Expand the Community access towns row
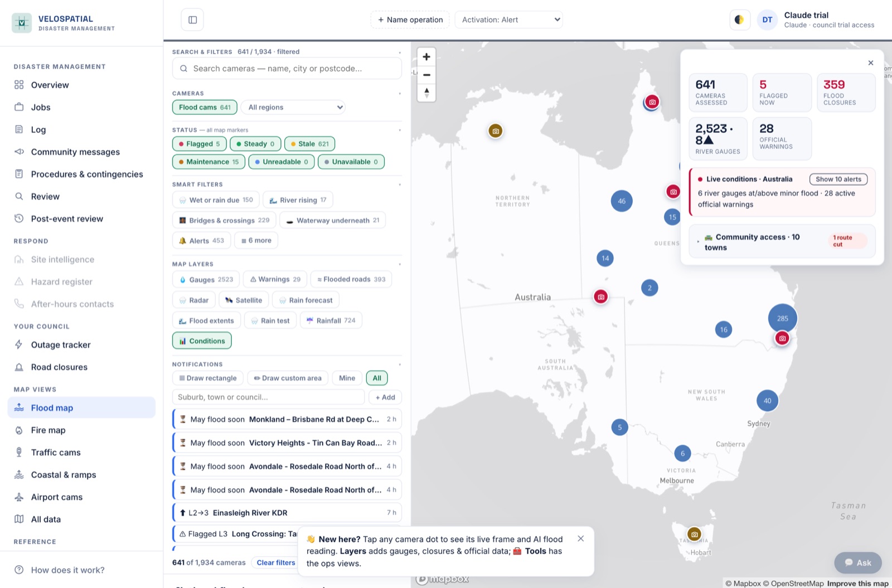Viewport: 892px width, 588px height. click(x=782, y=242)
